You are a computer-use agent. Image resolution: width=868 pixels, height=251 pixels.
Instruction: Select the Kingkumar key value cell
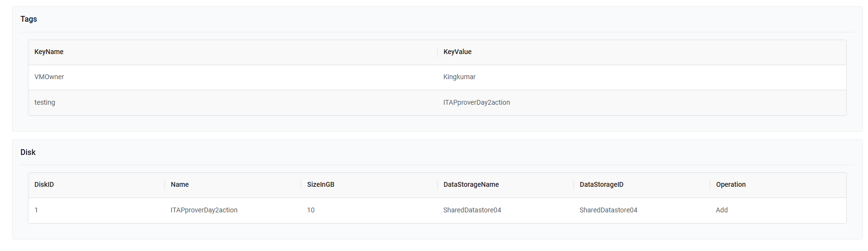[x=459, y=77]
